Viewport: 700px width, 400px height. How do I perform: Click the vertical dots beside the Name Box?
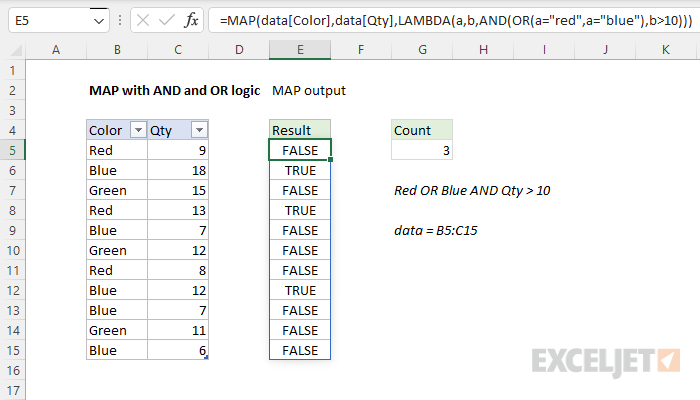click(x=119, y=20)
